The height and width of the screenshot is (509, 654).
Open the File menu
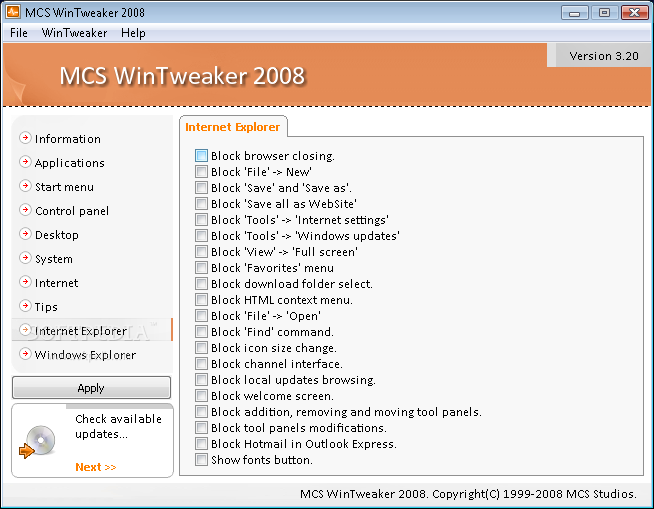(x=19, y=33)
